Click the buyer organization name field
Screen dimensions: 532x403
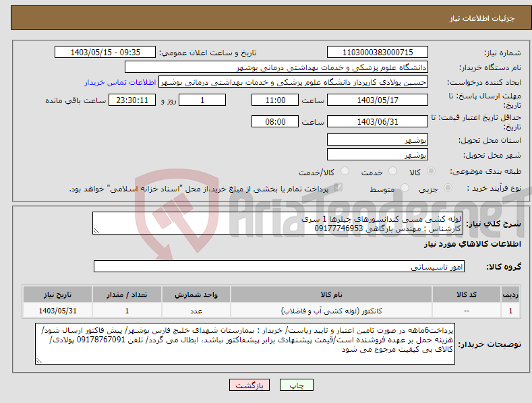point(276,67)
